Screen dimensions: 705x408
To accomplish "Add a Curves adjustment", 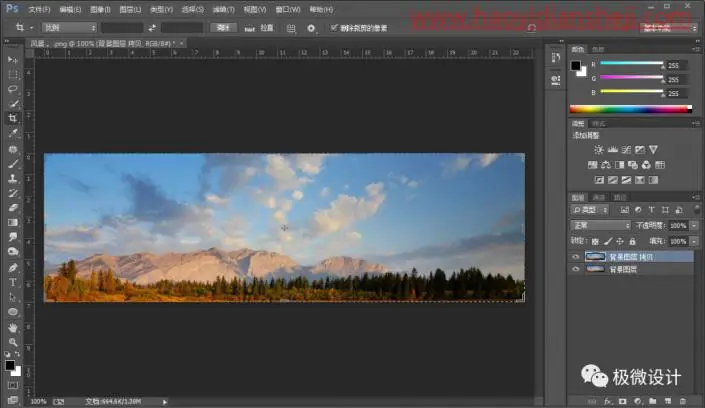I will pyautogui.click(x=626, y=150).
